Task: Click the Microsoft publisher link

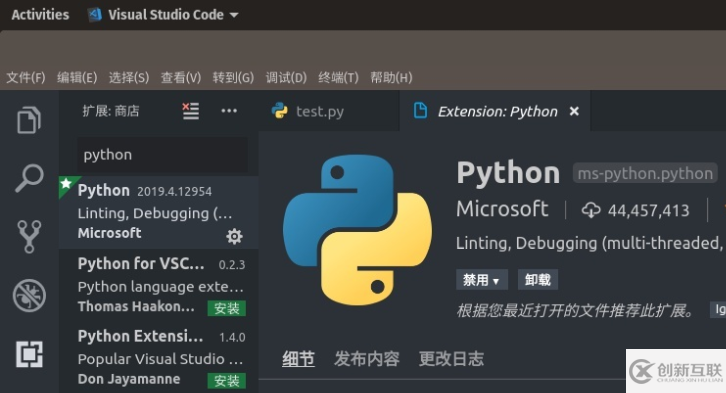Action: [502, 209]
